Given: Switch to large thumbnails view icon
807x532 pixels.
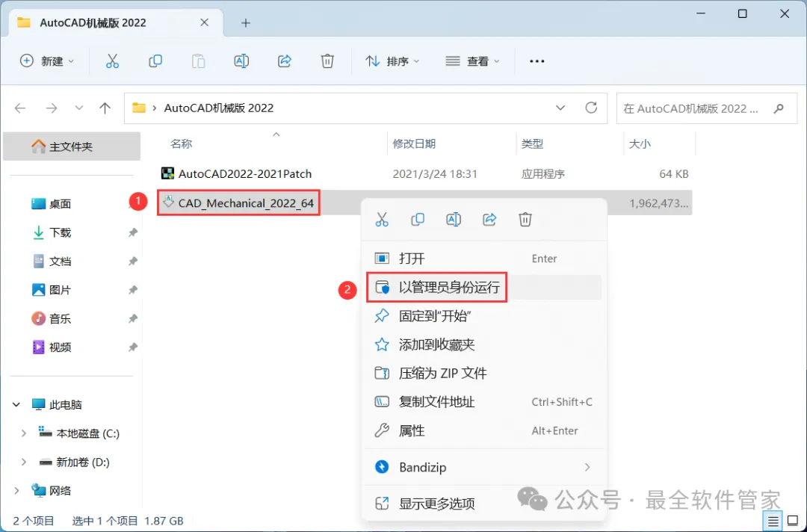Looking at the screenshot, I should tap(793, 522).
